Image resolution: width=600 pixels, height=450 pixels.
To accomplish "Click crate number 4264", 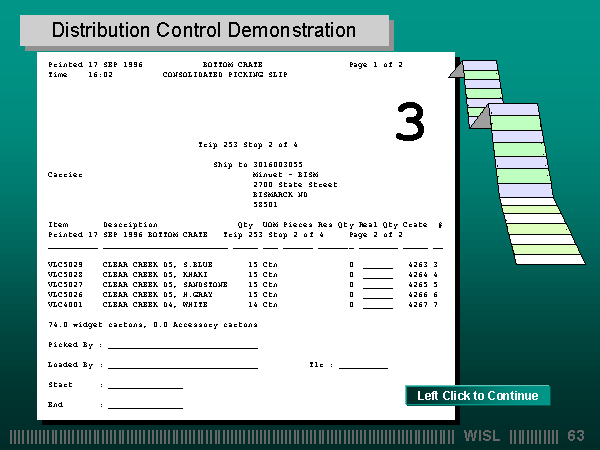I will pos(418,274).
